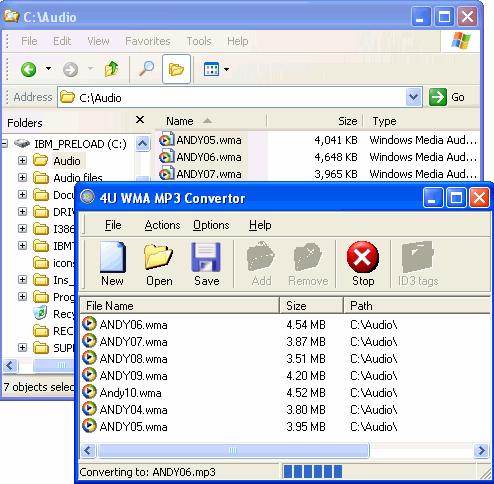
Task: Click the converter horizontal scrollbar thumb
Action: click(x=233, y=450)
